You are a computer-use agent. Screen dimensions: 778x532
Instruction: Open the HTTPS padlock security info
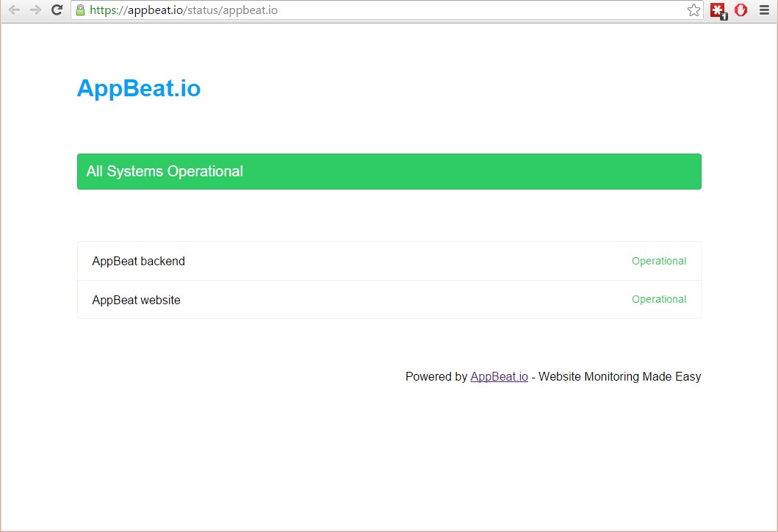[80, 11]
